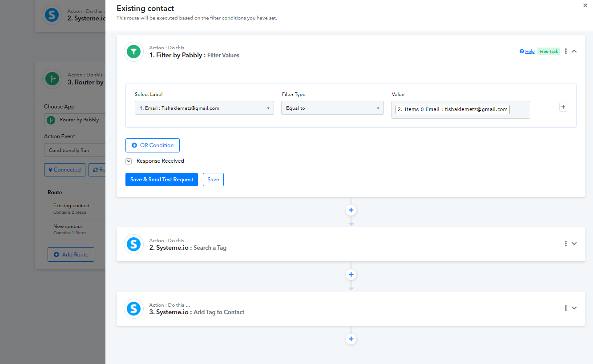593x364 pixels.
Task: Add step below Search a Tag
Action: (351, 275)
